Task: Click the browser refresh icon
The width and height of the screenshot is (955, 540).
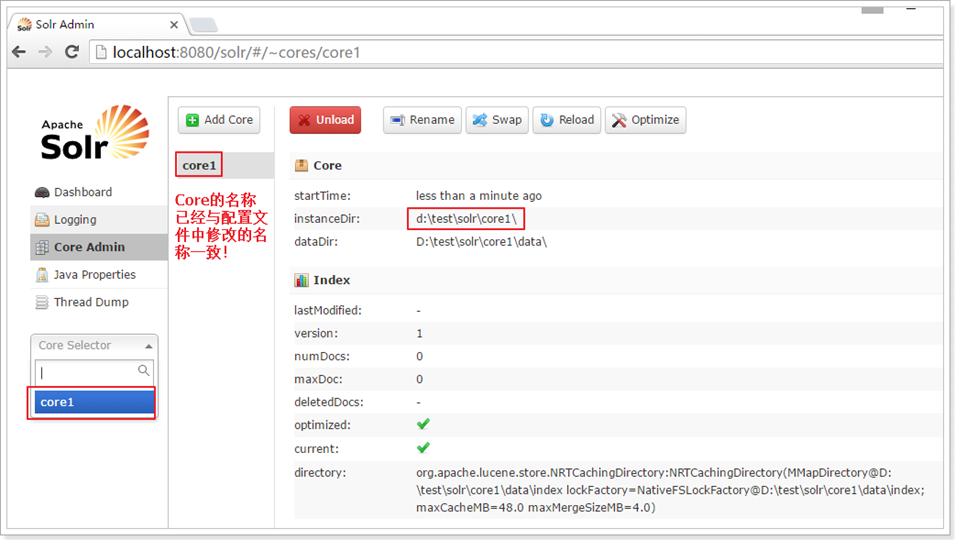Action: 72,52
